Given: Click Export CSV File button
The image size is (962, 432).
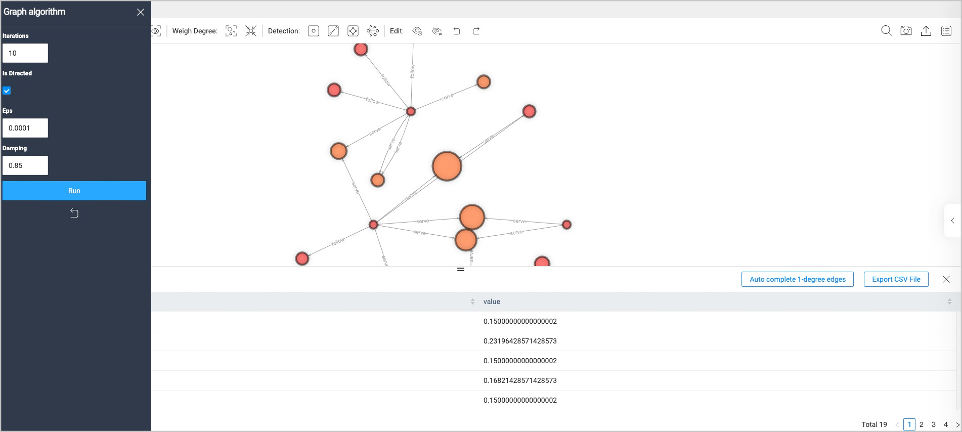Looking at the screenshot, I should pyautogui.click(x=896, y=279).
